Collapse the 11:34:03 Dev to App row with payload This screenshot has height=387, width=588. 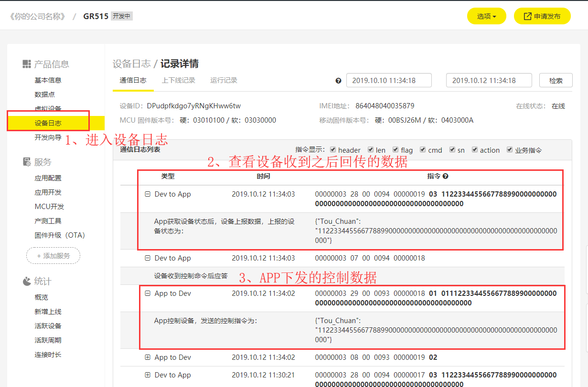point(148,194)
